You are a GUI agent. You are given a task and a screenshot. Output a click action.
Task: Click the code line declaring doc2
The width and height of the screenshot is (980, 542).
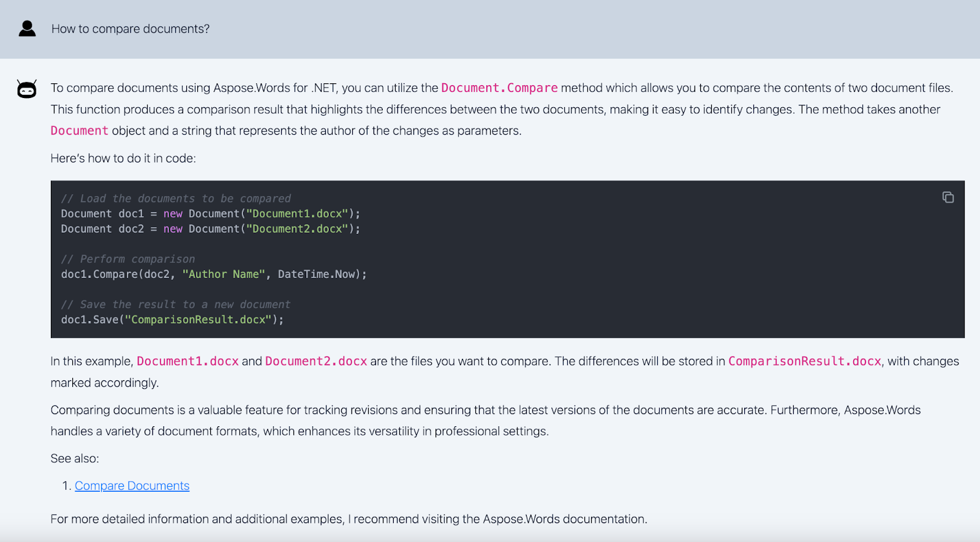[210, 229]
